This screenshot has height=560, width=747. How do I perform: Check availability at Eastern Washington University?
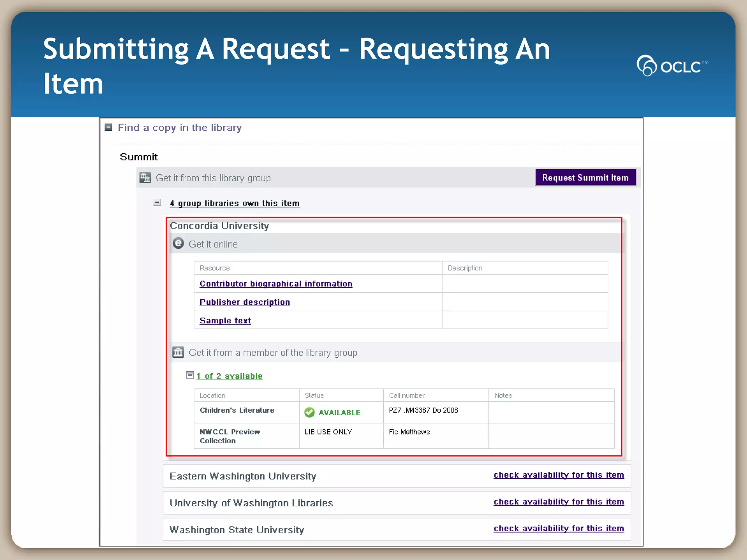point(559,475)
